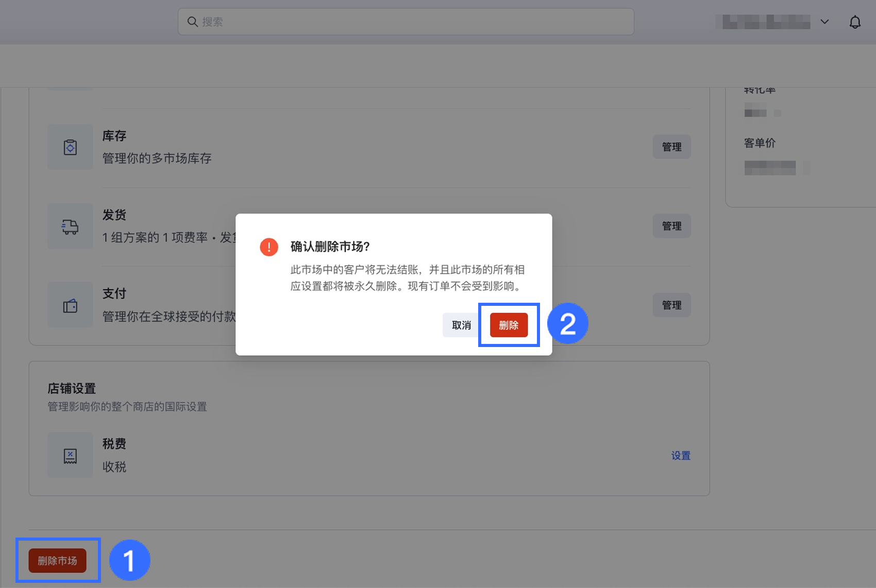
Task: Click 管理 button for 库存
Action: click(671, 147)
